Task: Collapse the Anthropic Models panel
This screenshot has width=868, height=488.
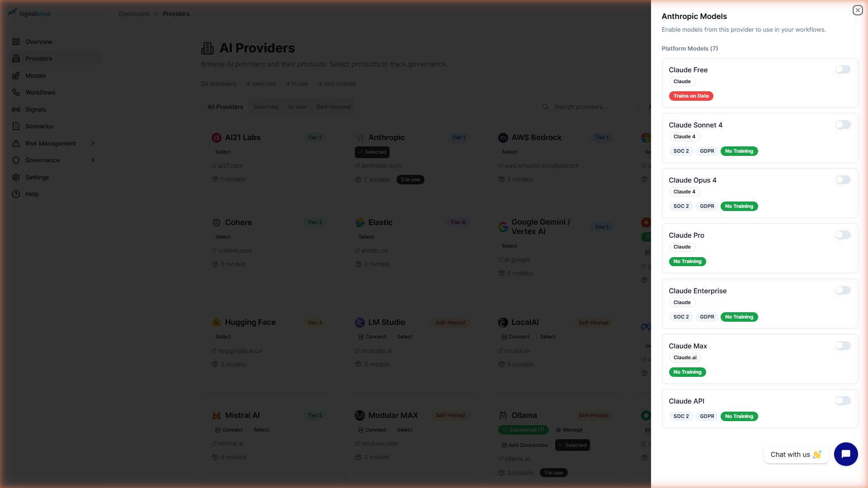Action: pos(857,10)
